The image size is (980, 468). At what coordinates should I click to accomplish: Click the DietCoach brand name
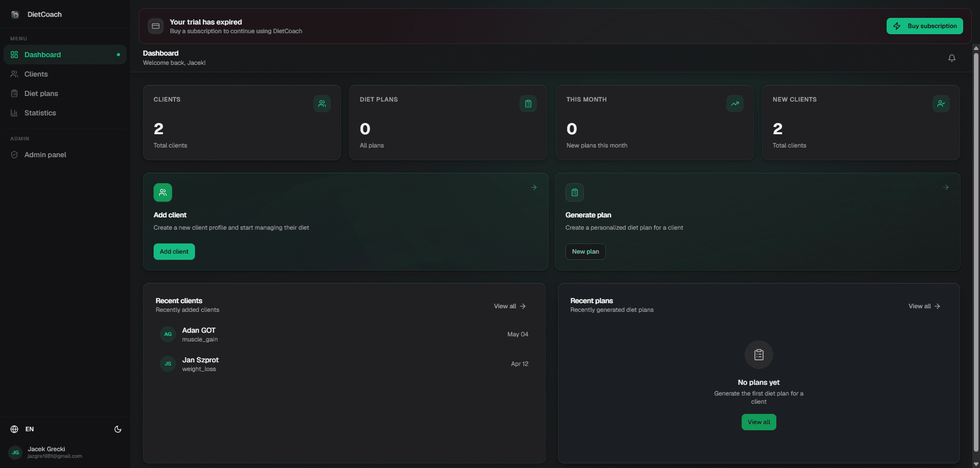(x=44, y=14)
